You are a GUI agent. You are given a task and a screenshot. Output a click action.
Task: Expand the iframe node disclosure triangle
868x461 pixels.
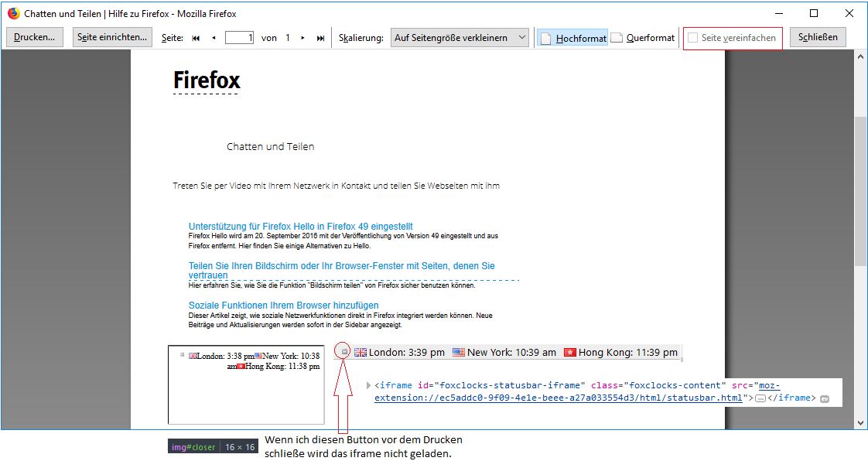369,385
